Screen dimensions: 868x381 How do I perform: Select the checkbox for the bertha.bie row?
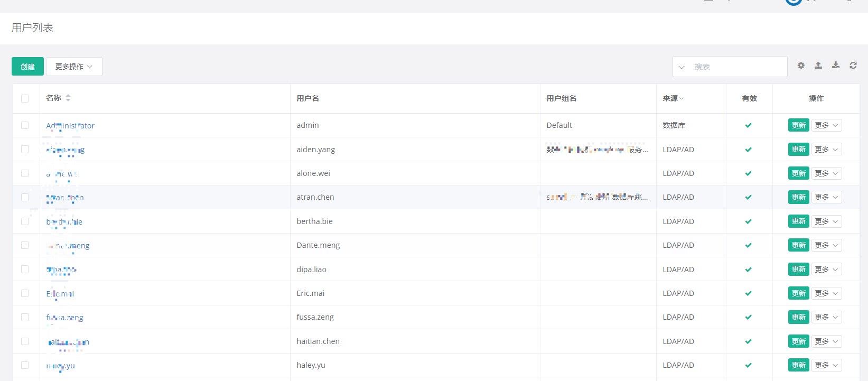(x=25, y=221)
